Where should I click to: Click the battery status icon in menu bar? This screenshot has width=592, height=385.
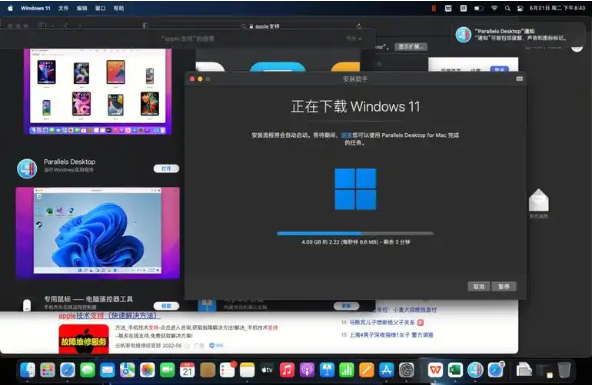(x=479, y=8)
